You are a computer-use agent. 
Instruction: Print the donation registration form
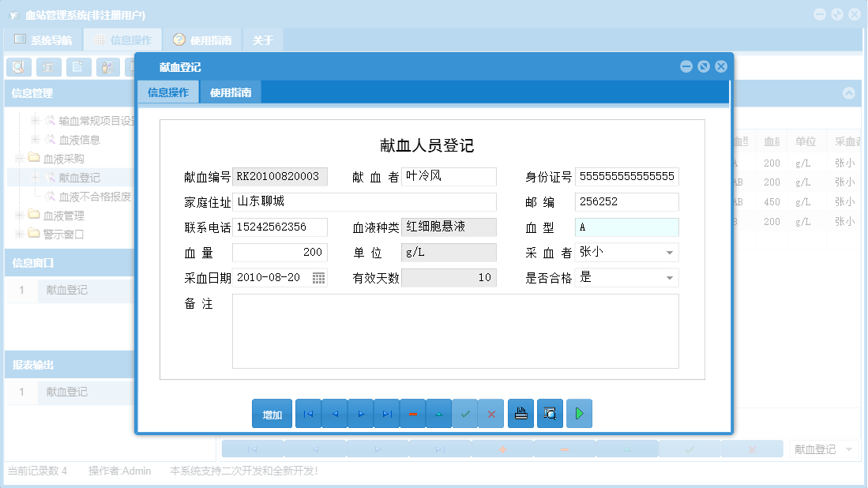[x=520, y=413]
